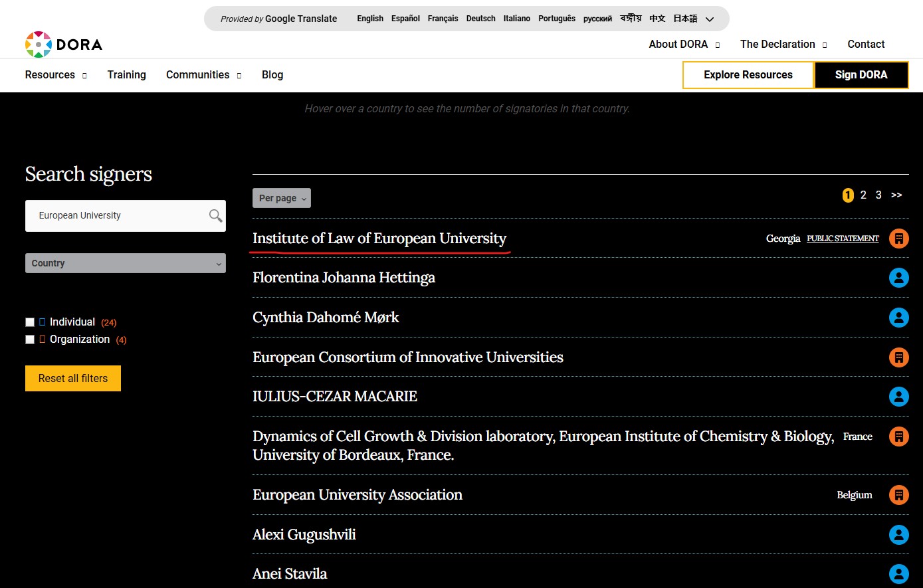Open Alexi Gugushvili entry
923x588 pixels.
pos(304,535)
